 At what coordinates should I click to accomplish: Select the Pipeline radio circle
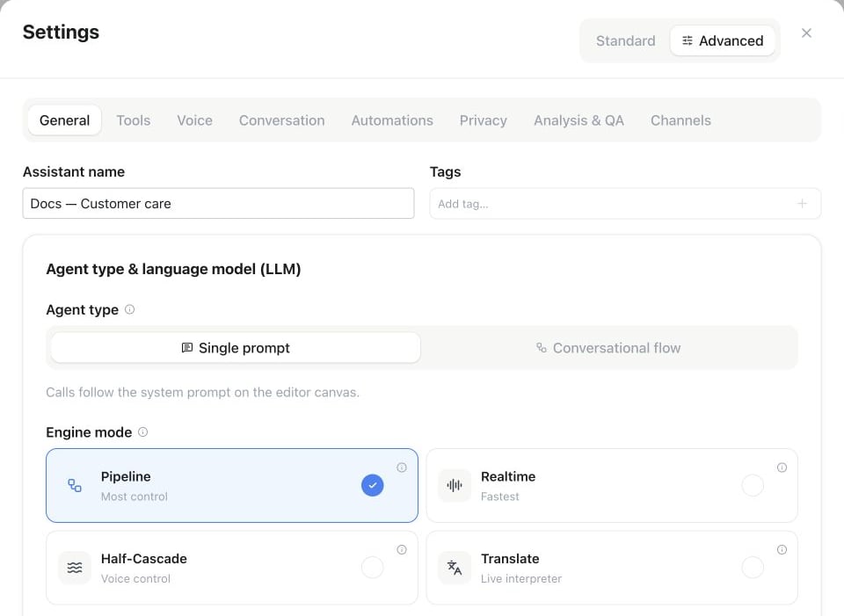coord(373,485)
